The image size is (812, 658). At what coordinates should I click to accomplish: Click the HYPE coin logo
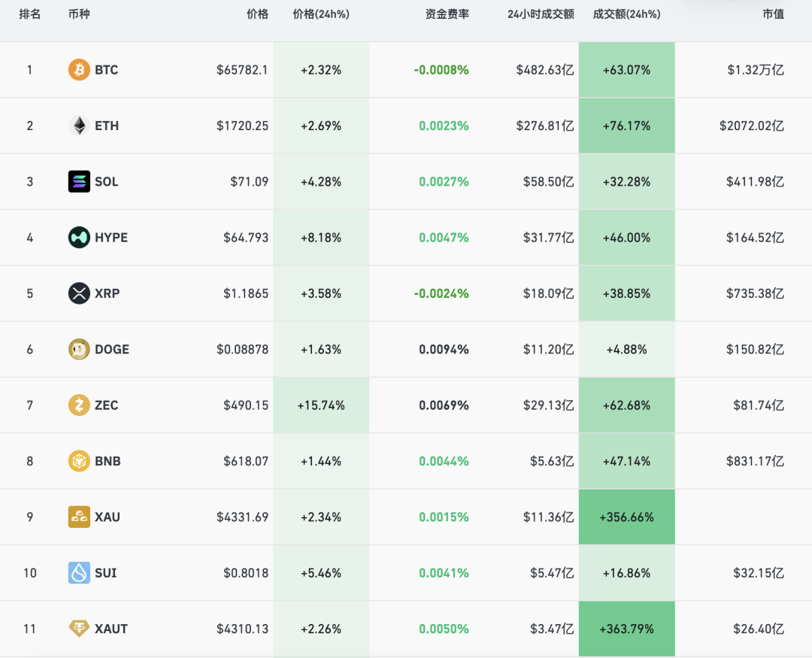click(x=79, y=238)
